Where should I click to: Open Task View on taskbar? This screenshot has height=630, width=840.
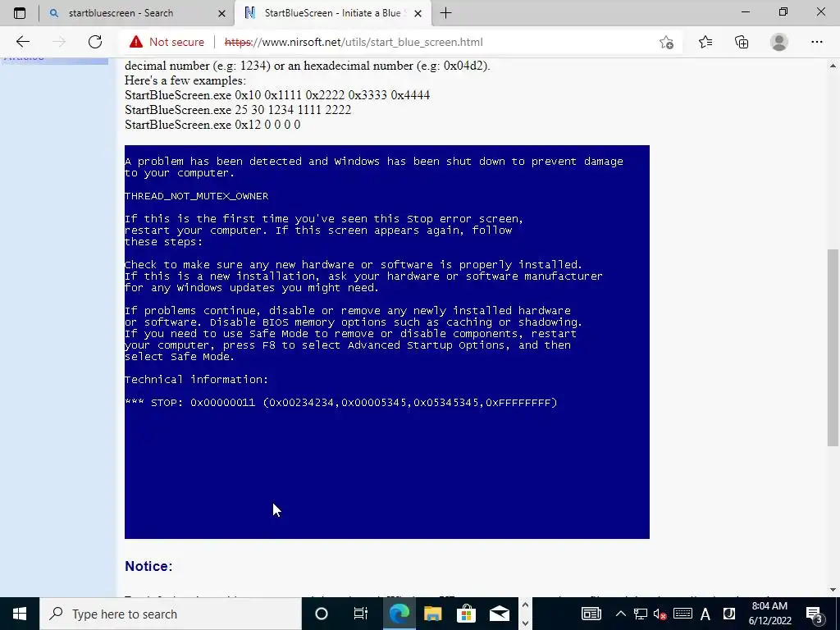click(x=361, y=614)
